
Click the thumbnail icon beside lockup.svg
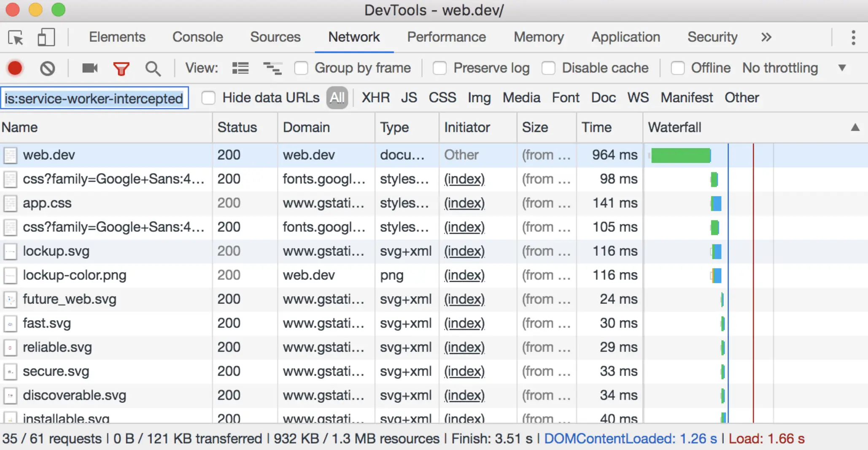point(11,251)
